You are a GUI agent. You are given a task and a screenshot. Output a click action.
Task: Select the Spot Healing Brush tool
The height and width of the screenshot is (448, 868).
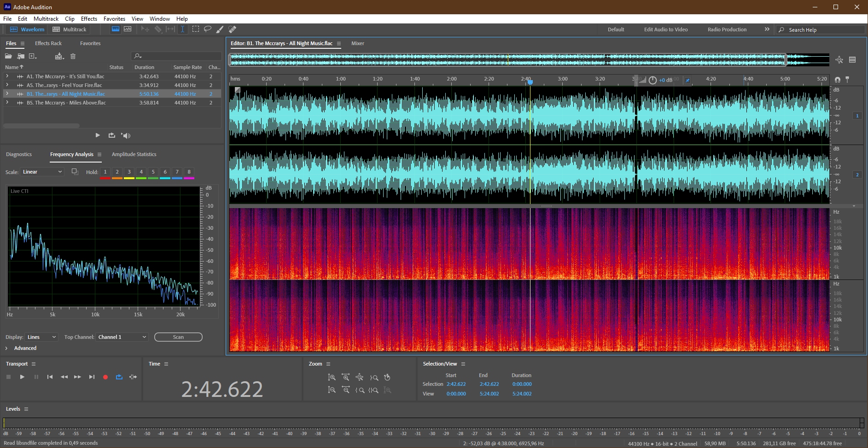(x=233, y=29)
